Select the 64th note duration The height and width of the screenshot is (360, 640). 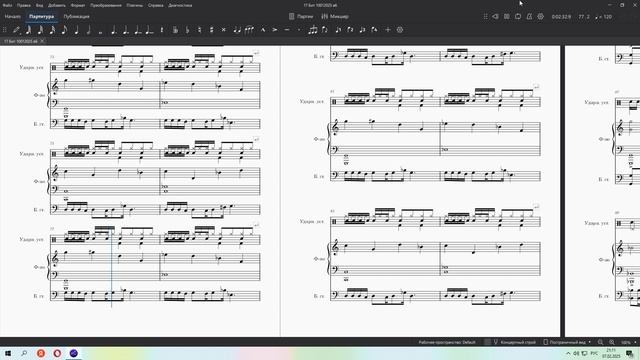[x=29, y=30]
